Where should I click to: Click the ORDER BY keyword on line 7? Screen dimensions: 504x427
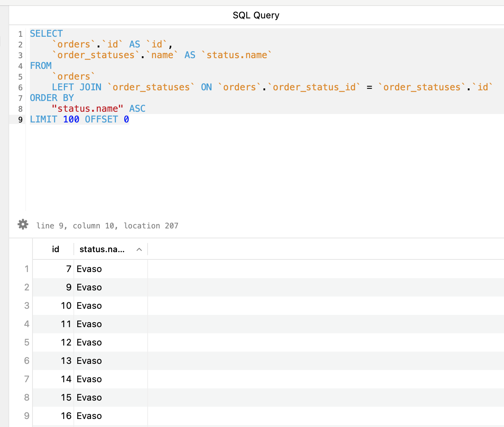(x=52, y=98)
